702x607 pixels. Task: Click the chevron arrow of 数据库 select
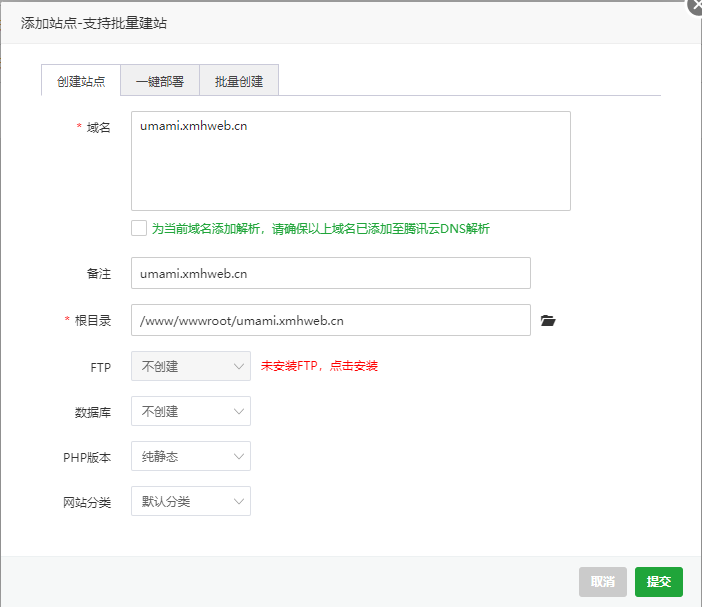(x=239, y=411)
